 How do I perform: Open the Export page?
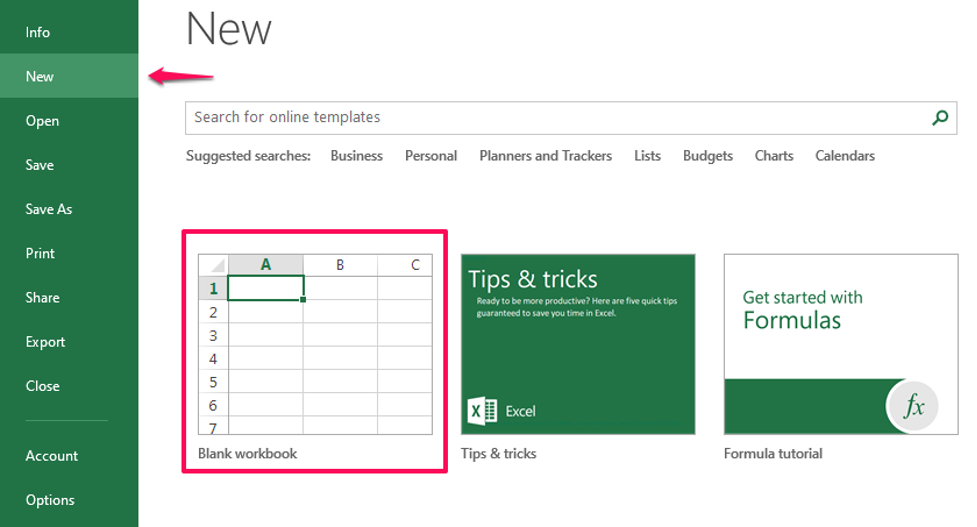45,342
